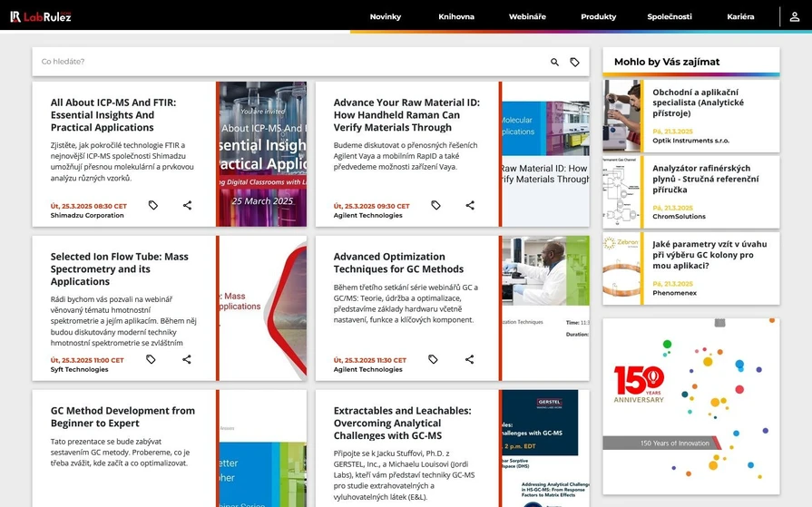Click the search magnifier icon
Image resolution: width=812 pixels, height=507 pixels.
pos(554,62)
